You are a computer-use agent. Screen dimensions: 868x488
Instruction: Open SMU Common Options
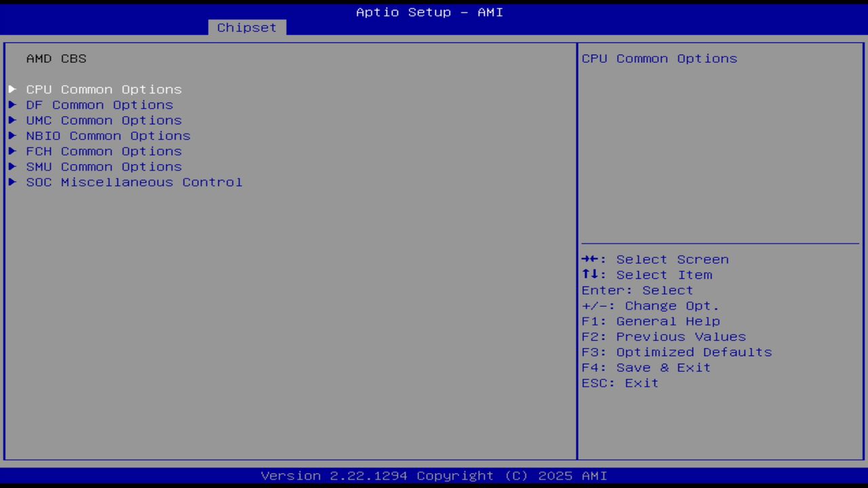(104, 167)
